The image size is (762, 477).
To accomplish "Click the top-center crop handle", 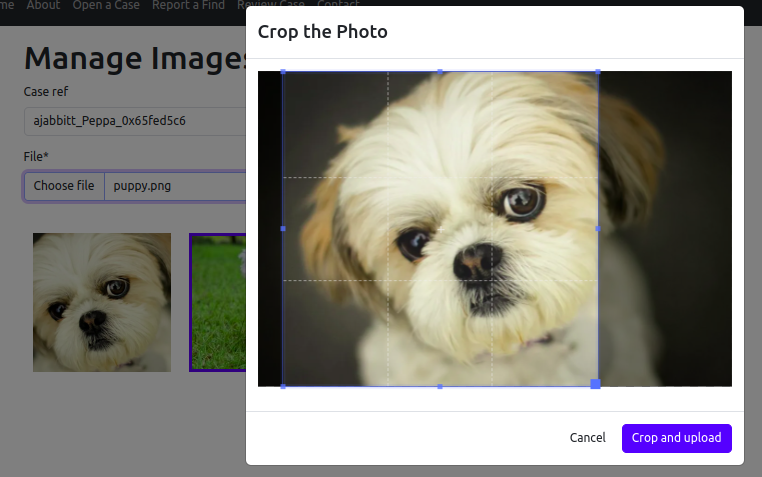I will [440, 72].
